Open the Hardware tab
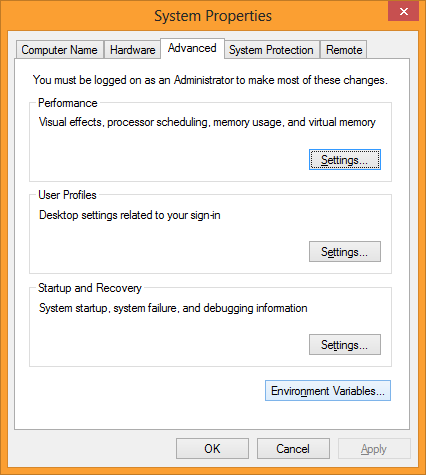 click(132, 50)
